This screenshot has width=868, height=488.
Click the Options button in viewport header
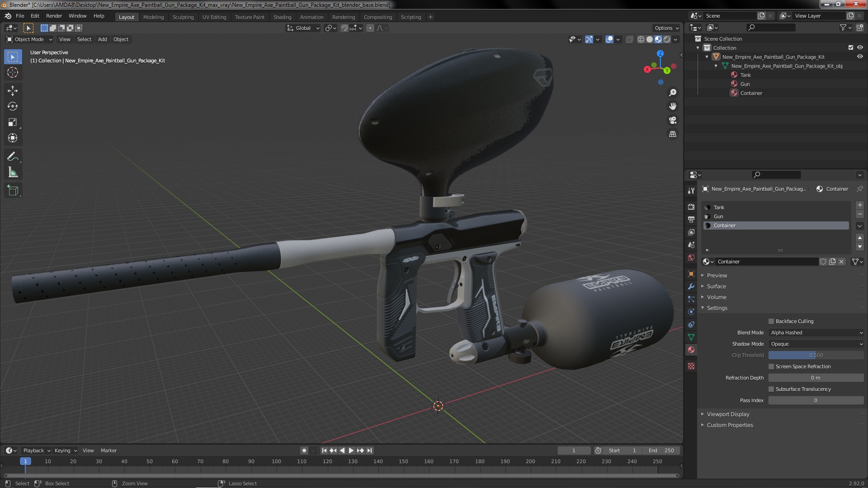[666, 28]
